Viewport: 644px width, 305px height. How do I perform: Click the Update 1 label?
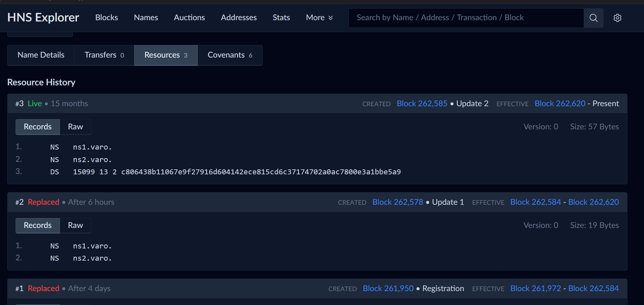pyautogui.click(x=448, y=202)
